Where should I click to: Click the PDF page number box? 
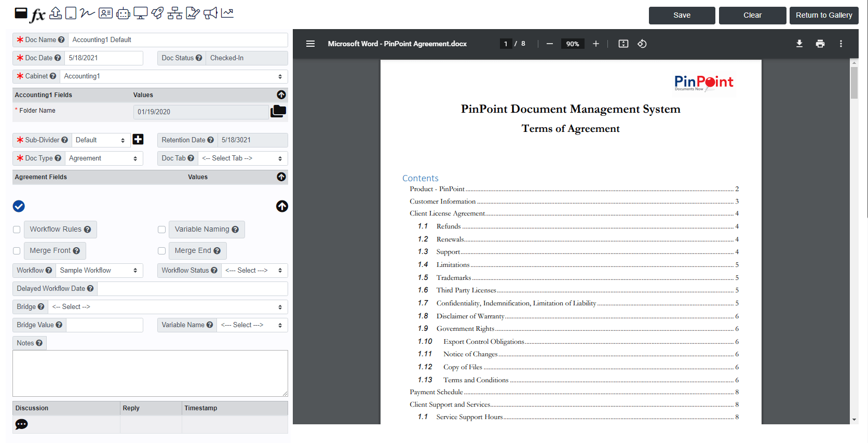pyautogui.click(x=506, y=44)
